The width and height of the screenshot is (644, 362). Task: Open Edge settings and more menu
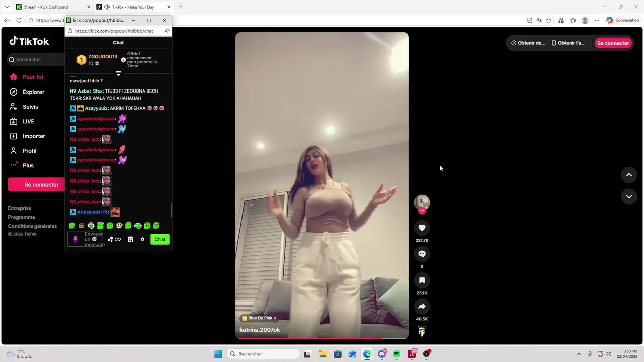pos(597,20)
